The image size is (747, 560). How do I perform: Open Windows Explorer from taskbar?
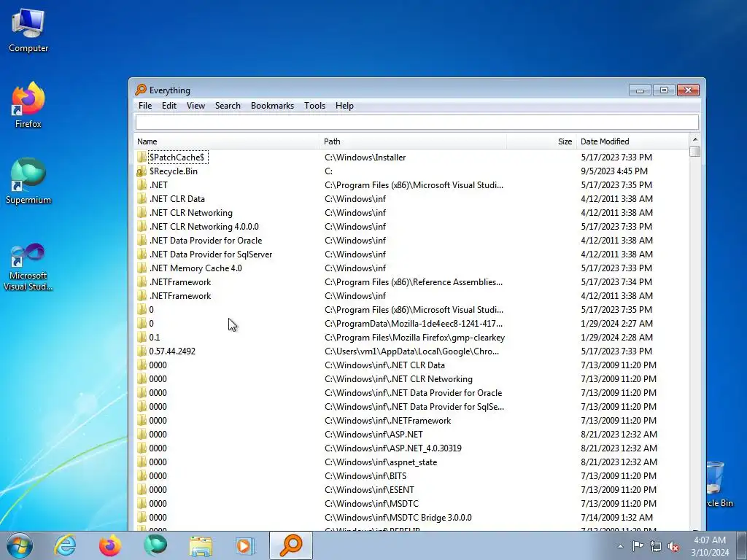tap(201, 545)
